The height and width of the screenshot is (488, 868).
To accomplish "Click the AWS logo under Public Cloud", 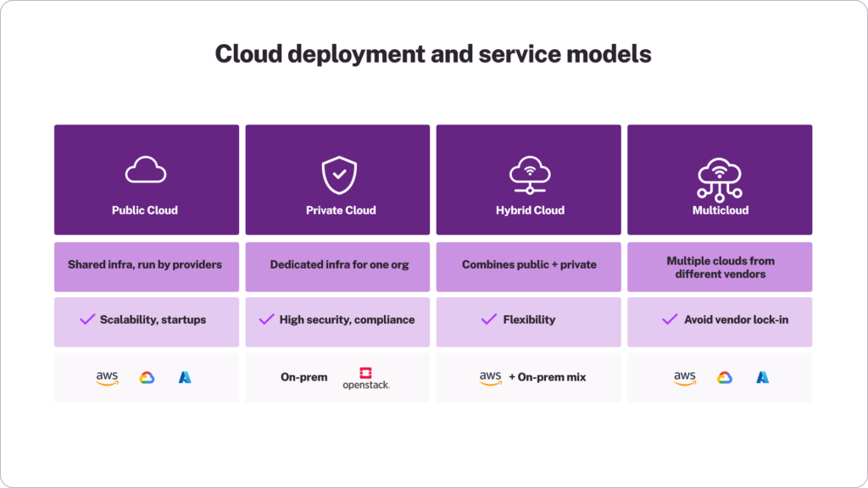I will (x=106, y=376).
